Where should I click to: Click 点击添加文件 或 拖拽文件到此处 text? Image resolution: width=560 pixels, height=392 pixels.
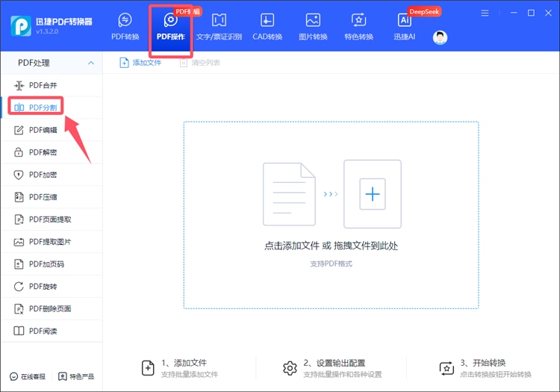[331, 246]
